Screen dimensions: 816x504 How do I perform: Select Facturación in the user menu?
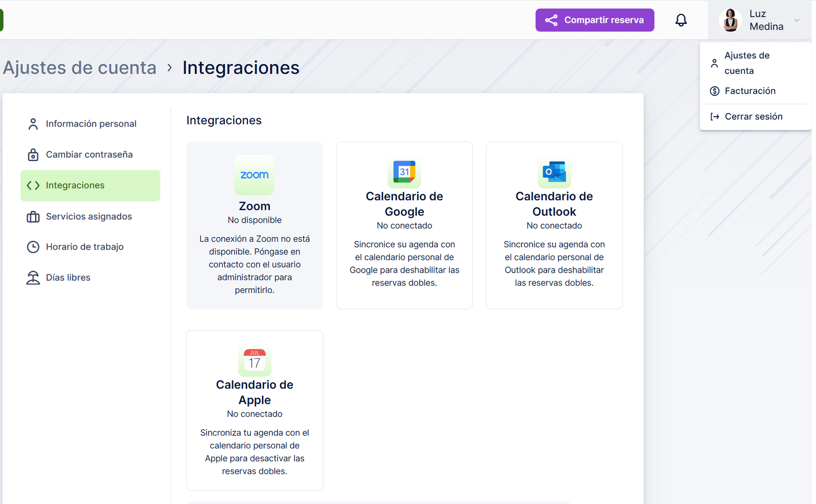[x=749, y=91]
